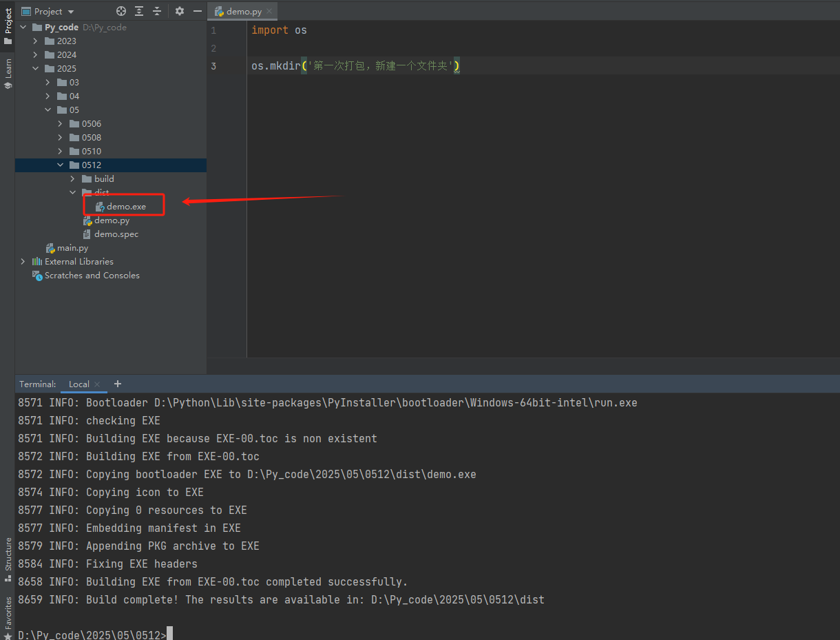Image resolution: width=840 pixels, height=640 pixels.
Task: Click the demo.spec file icon
Action: pos(87,234)
